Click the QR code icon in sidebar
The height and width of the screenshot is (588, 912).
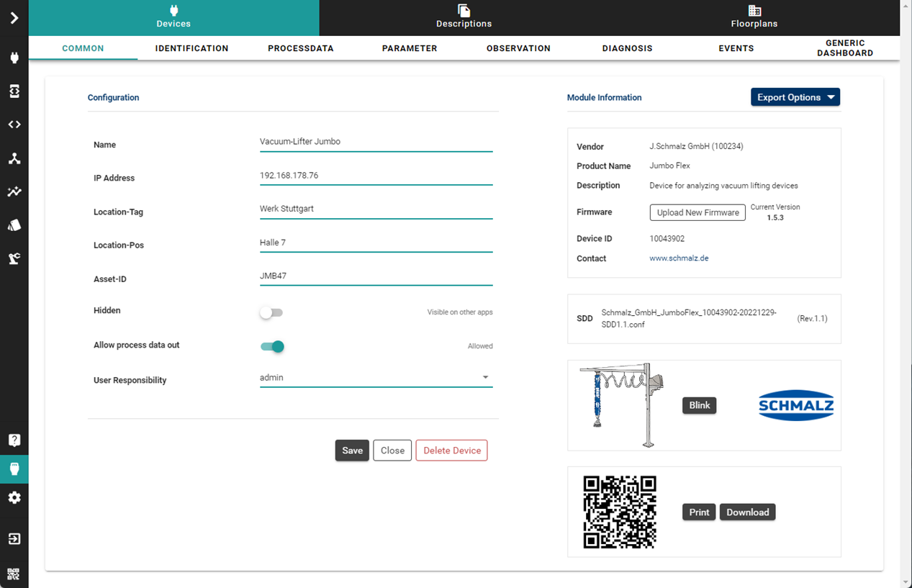[14, 574]
